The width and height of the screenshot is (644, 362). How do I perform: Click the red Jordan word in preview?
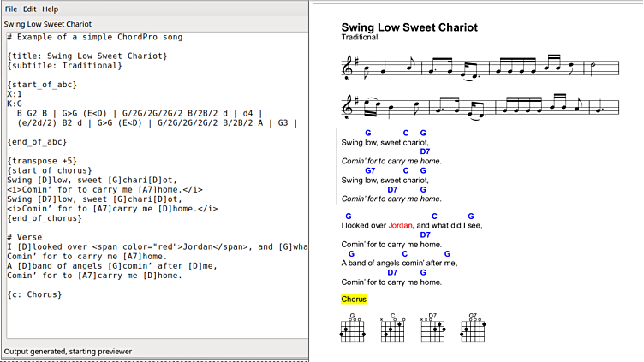tap(400, 226)
